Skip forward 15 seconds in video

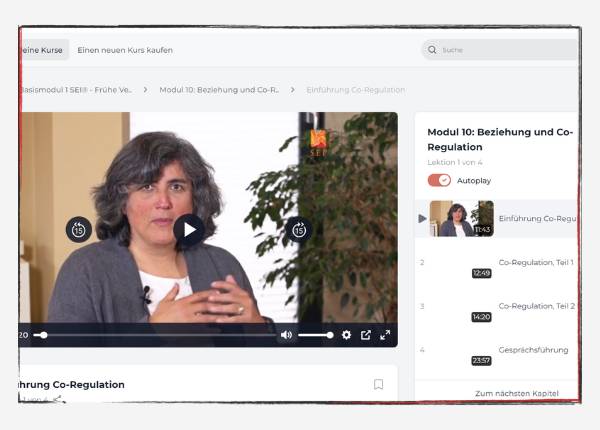(299, 230)
